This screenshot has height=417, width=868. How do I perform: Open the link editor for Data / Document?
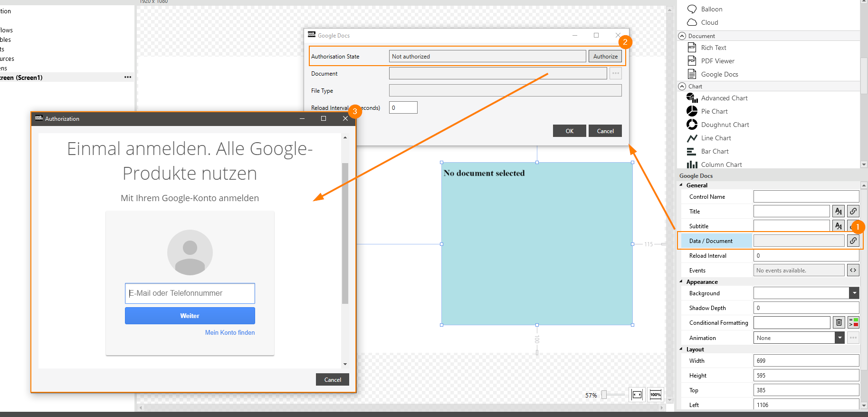853,241
